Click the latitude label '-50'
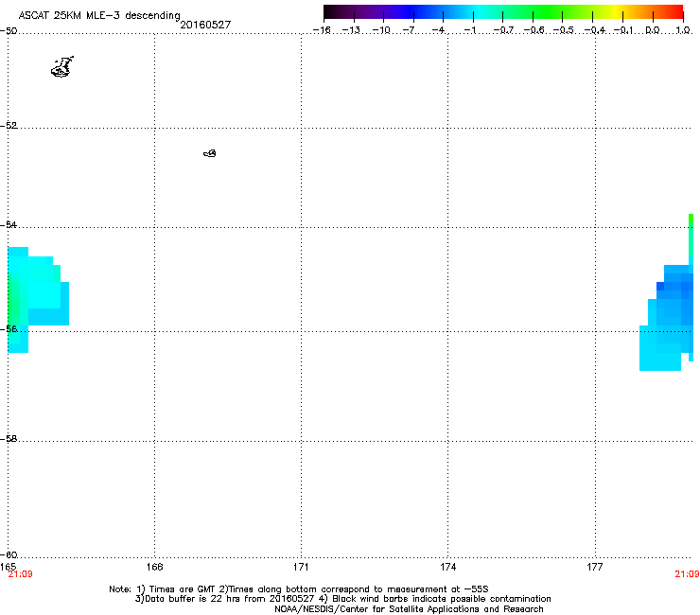 9,31
